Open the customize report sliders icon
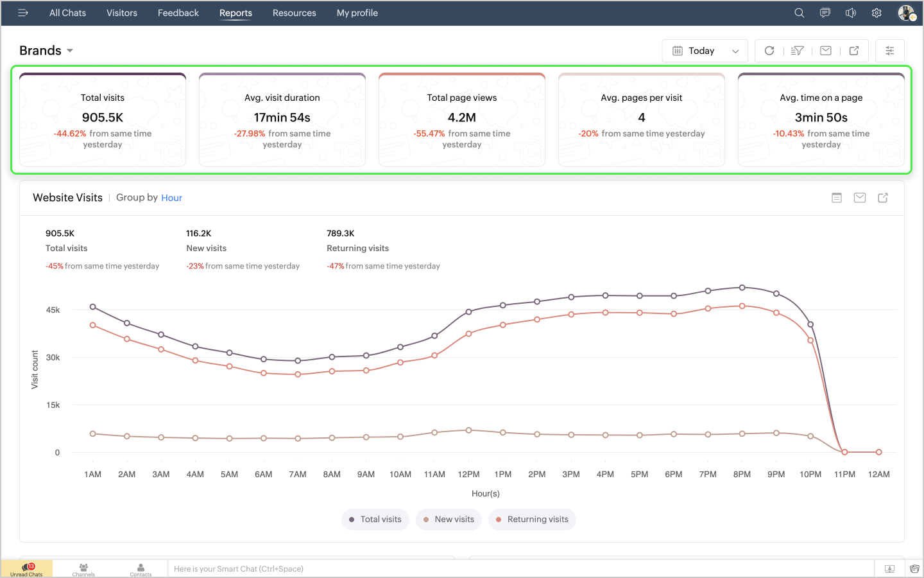The image size is (924, 578). tap(890, 51)
